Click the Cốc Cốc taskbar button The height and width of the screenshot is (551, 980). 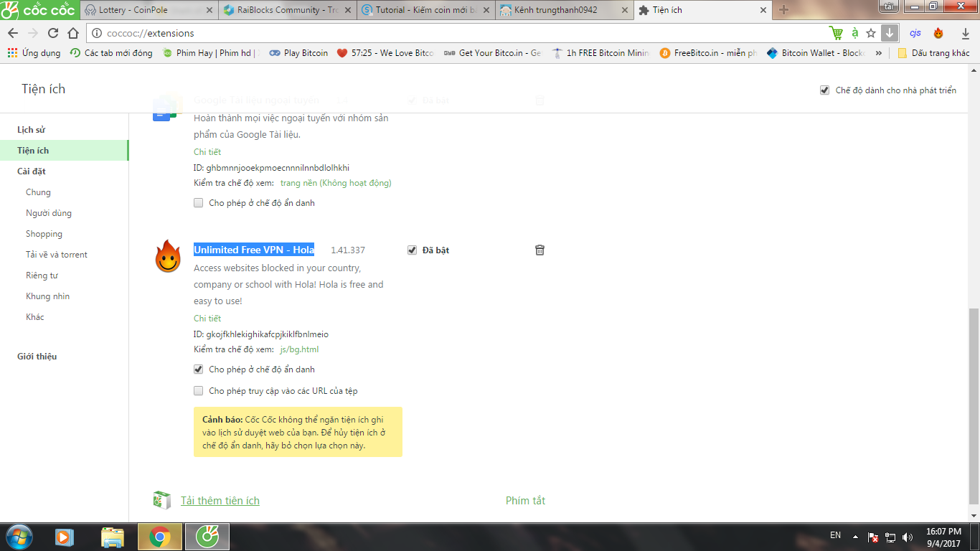click(207, 537)
